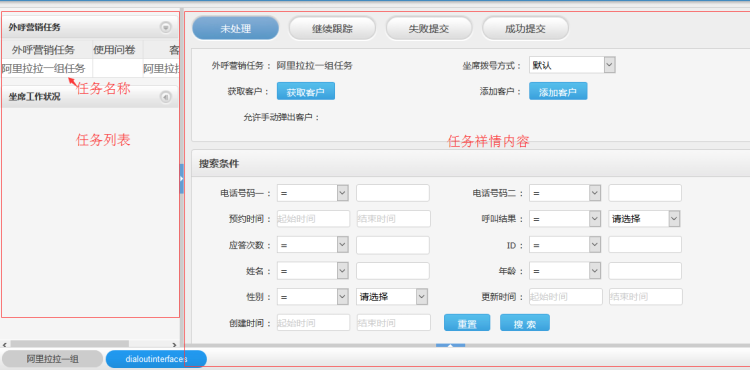750x370 pixels.
Task: Open the dialoutinterfaces bottom tab
Action: pos(156,359)
